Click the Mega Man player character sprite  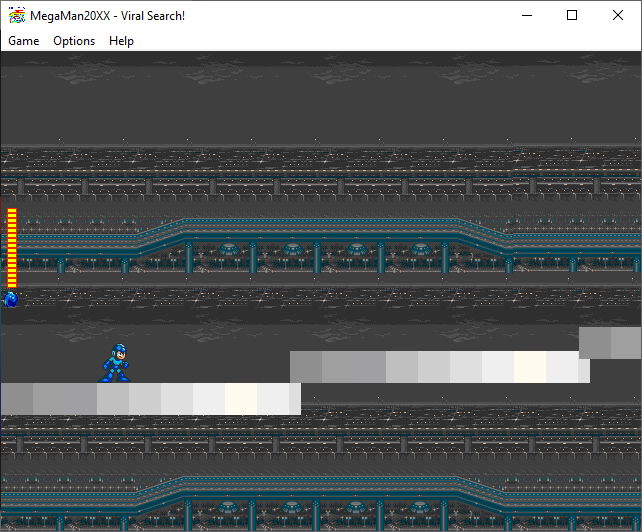coord(114,363)
